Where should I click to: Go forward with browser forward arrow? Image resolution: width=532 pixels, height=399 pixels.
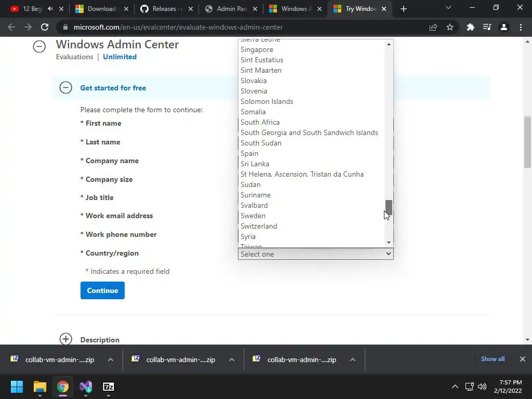[x=28, y=27]
